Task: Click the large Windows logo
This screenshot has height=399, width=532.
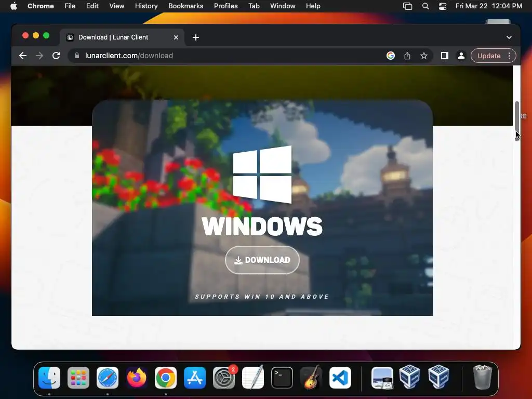Action: coord(262,175)
